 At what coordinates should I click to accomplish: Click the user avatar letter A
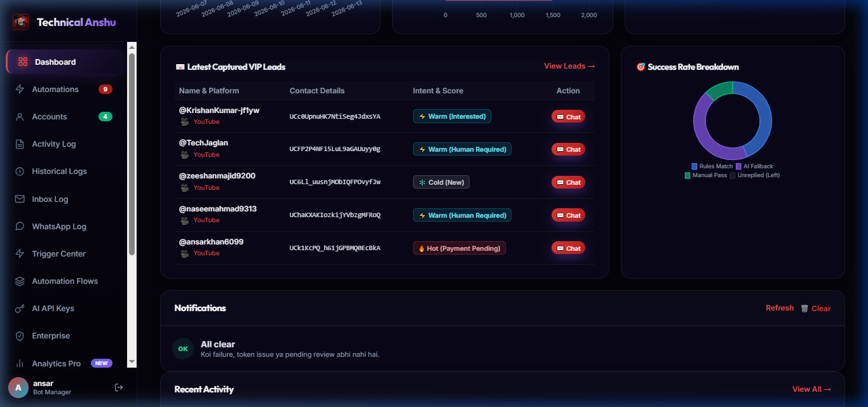click(x=18, y=387)
